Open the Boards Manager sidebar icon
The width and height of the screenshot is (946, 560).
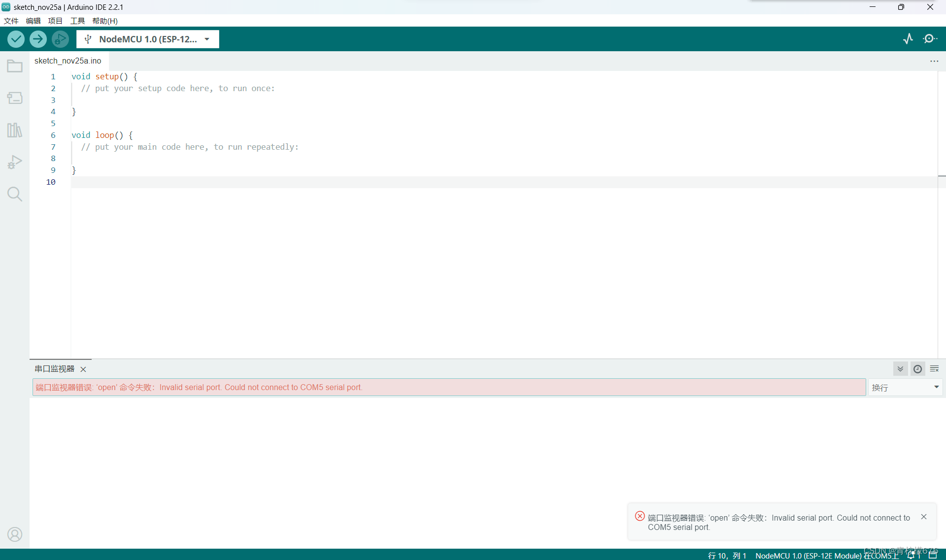pyautogui.click(x=15, y=98)
